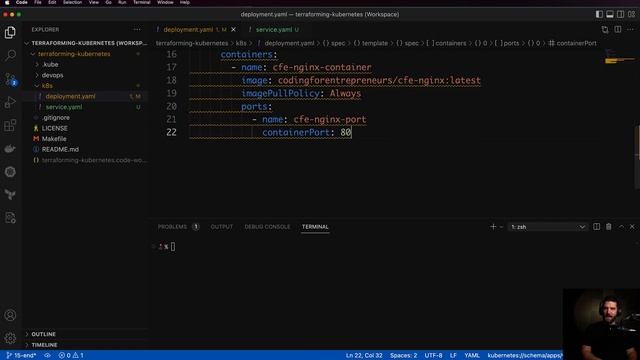Expand the devops folder

coord(52,75)
